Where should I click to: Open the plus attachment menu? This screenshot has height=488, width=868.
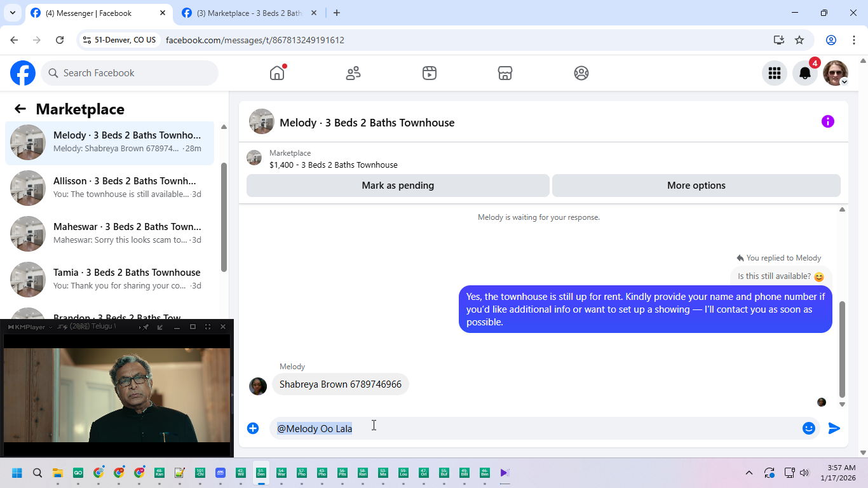click(x=253, y=428)
